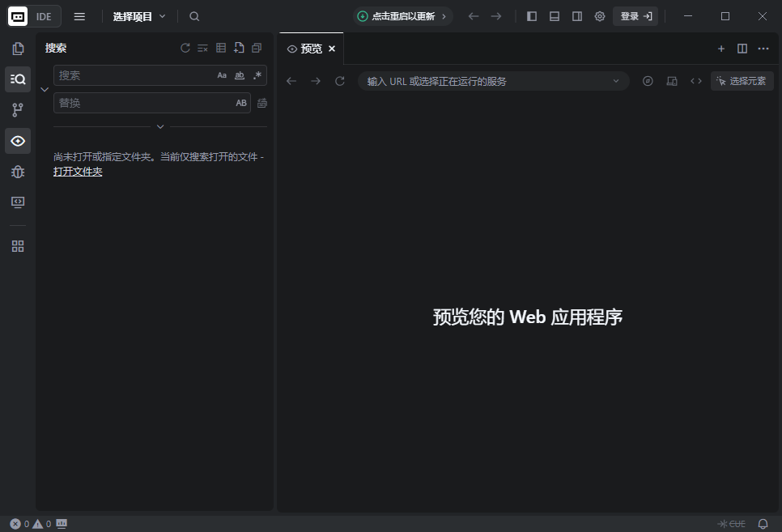Collapse the replace toggle chevron
782x532 pixels.
pos(45,90)
